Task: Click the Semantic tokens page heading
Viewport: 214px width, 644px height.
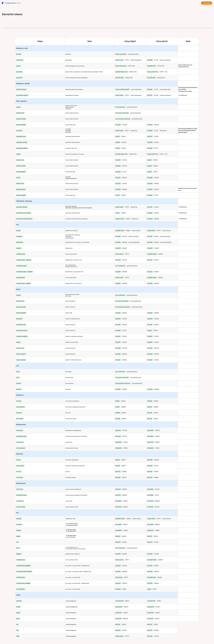Action: point(12,14)
